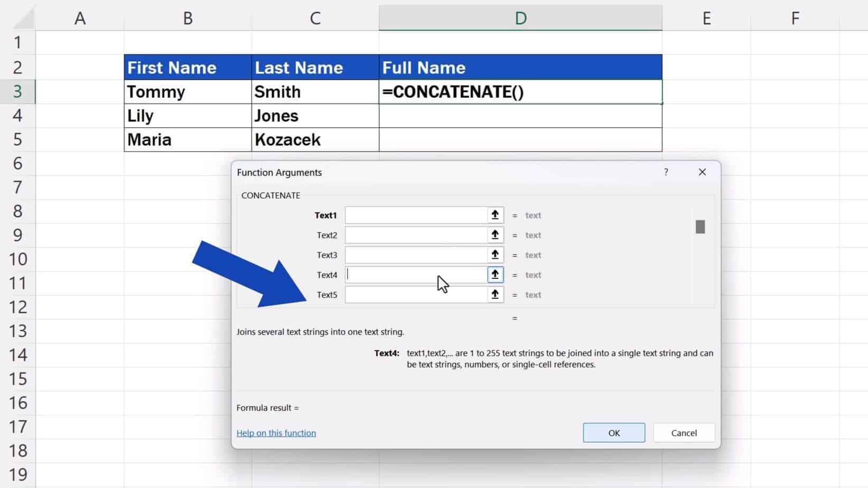
Task: Select the entire column D header
Action: pos(520,17)
